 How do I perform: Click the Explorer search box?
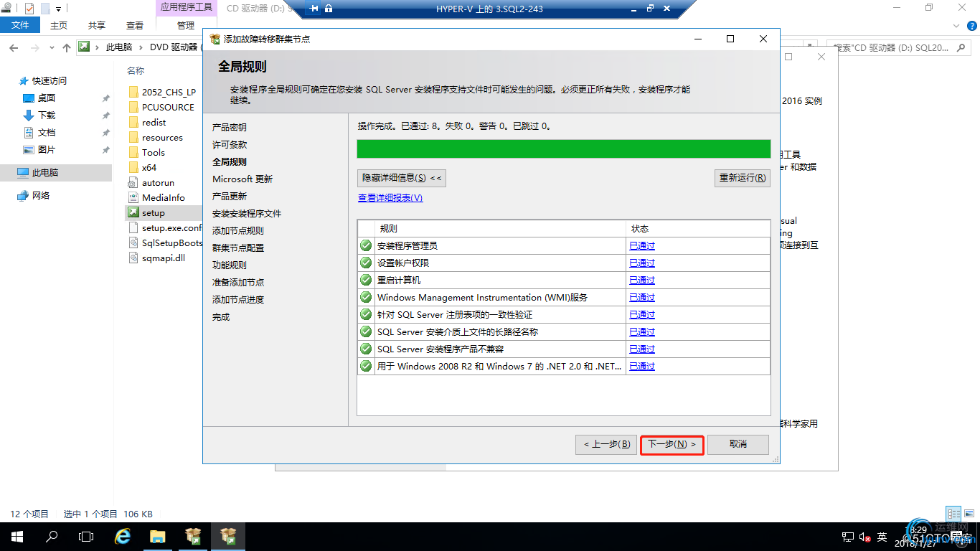(900, 47)
